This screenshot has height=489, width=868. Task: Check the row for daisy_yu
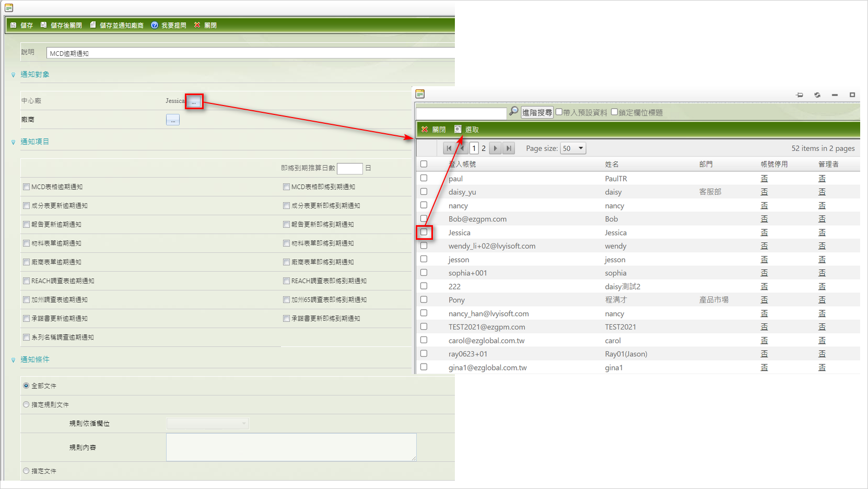[x=424, y=192]
